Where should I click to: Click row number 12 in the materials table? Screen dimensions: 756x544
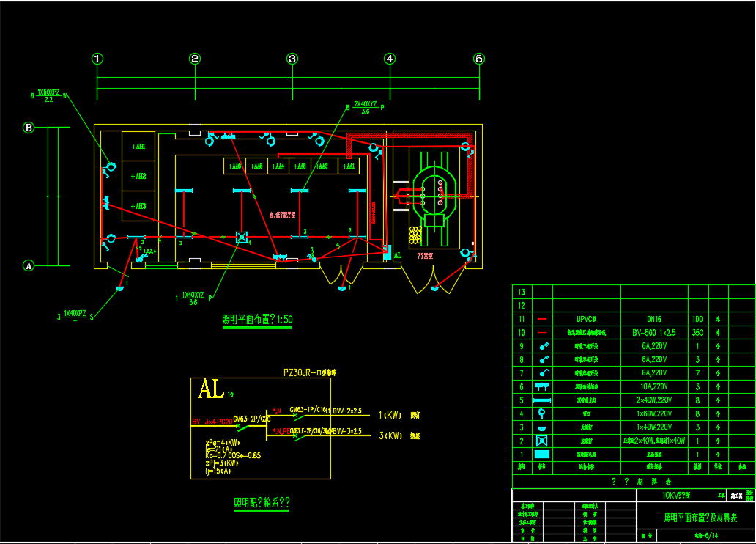522,306
